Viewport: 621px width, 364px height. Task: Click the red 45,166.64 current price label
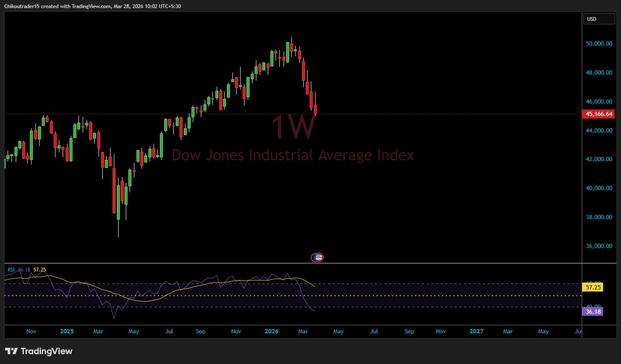599,114
